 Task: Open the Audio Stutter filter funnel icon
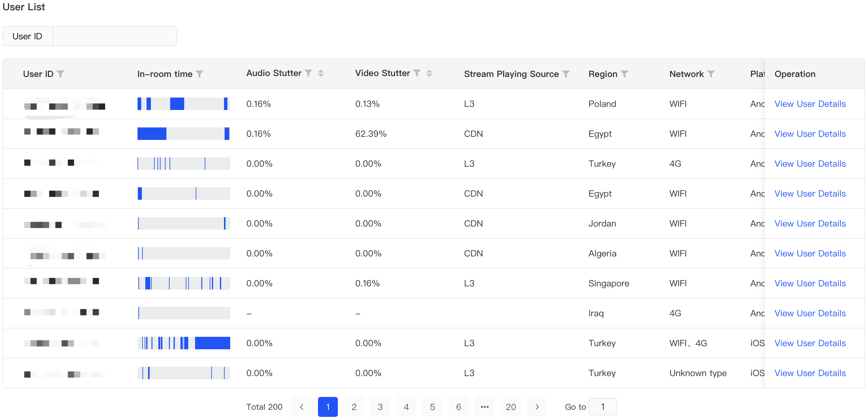[308, 73]
